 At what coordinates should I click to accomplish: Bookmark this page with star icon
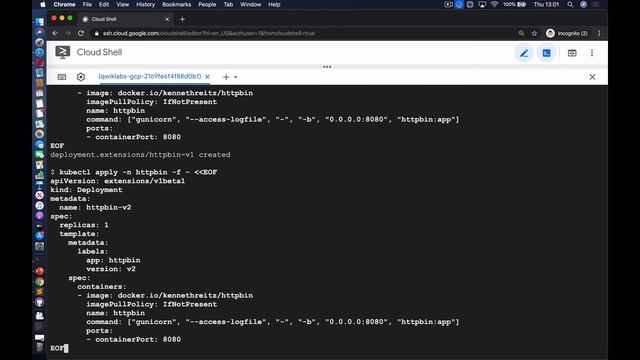(x=534, y=33)
